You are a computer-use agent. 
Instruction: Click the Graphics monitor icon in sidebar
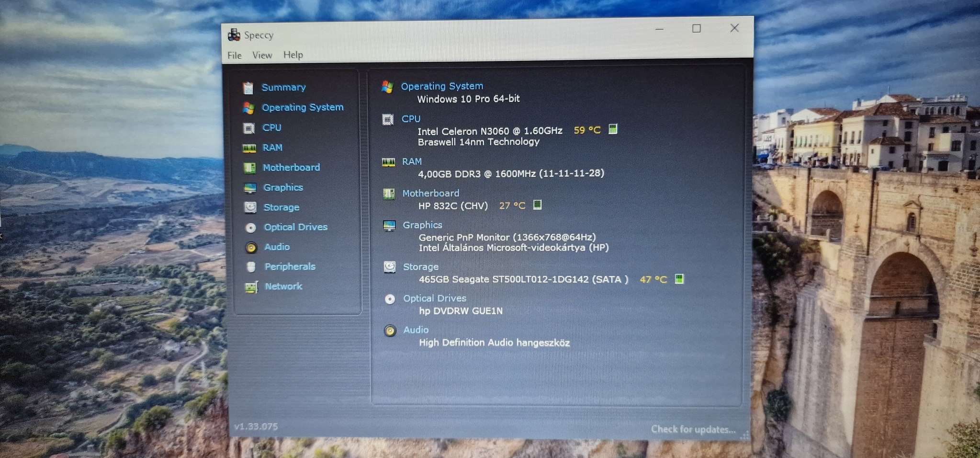(250, 188)
